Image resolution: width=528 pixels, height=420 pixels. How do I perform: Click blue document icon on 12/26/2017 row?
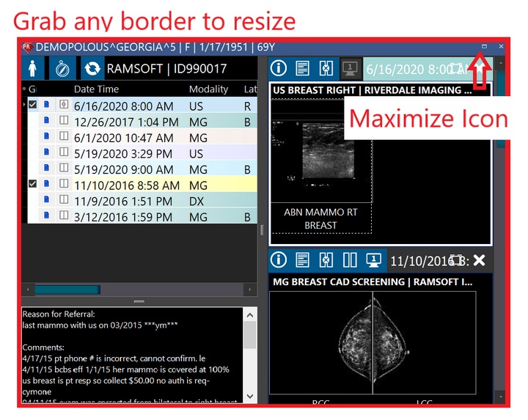point(46,120)
